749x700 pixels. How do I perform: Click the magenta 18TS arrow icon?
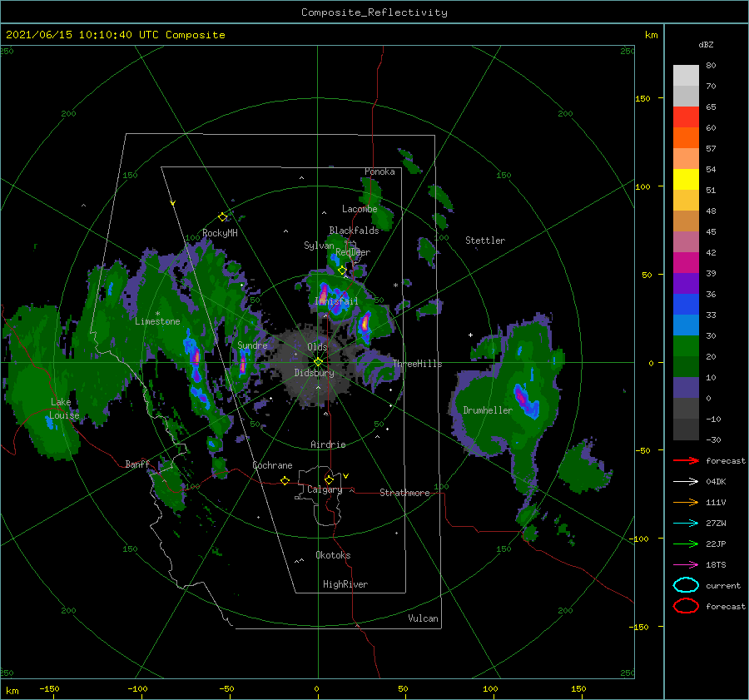(x=686, y=564)
